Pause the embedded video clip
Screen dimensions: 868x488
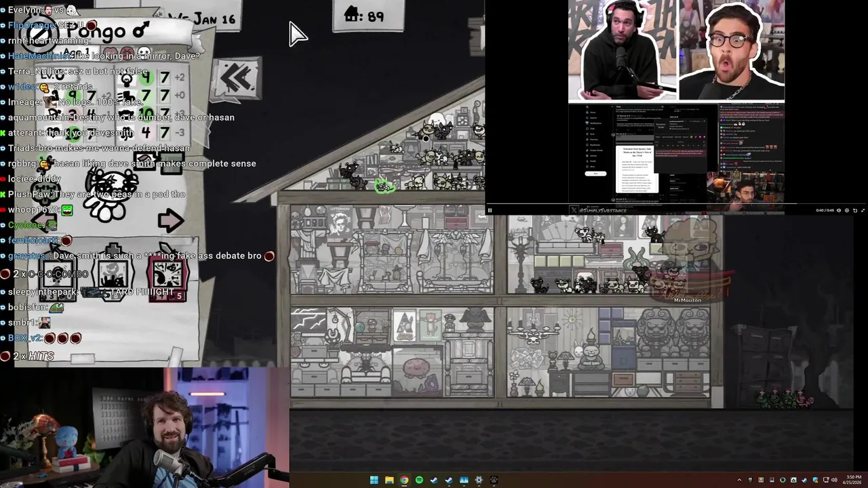coord(490,210)
